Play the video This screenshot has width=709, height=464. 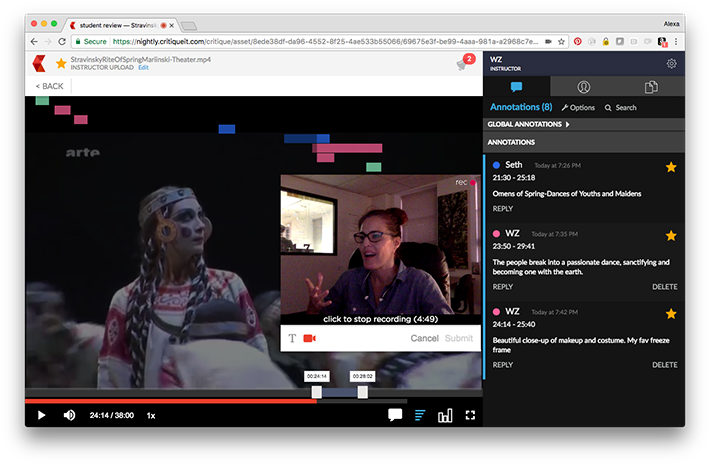(41, 415)
